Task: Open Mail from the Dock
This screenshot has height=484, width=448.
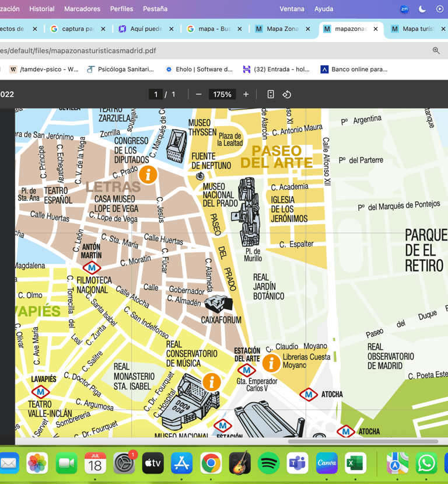Action: click(x=8, y=463)
